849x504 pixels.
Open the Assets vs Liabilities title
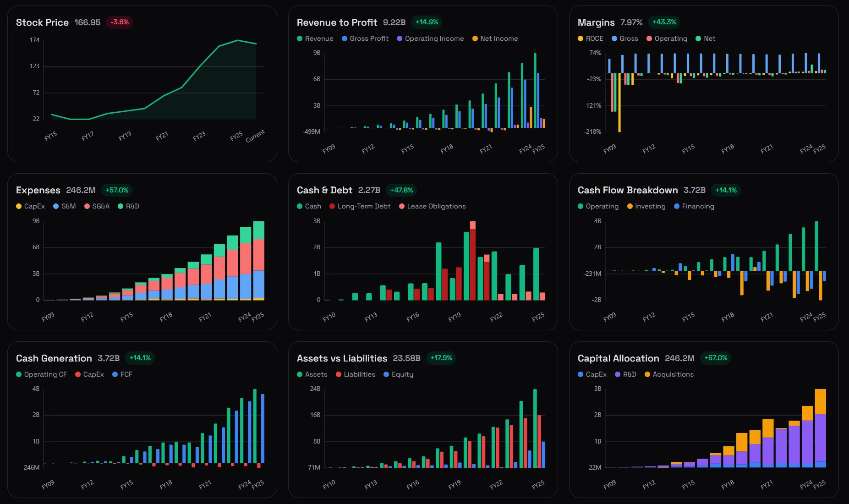342,358
